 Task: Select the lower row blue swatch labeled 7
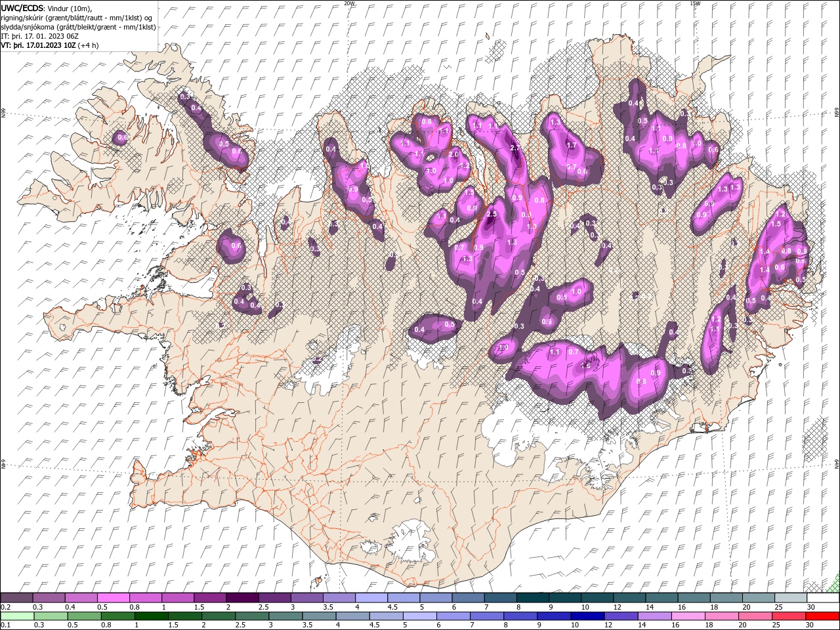486,616
